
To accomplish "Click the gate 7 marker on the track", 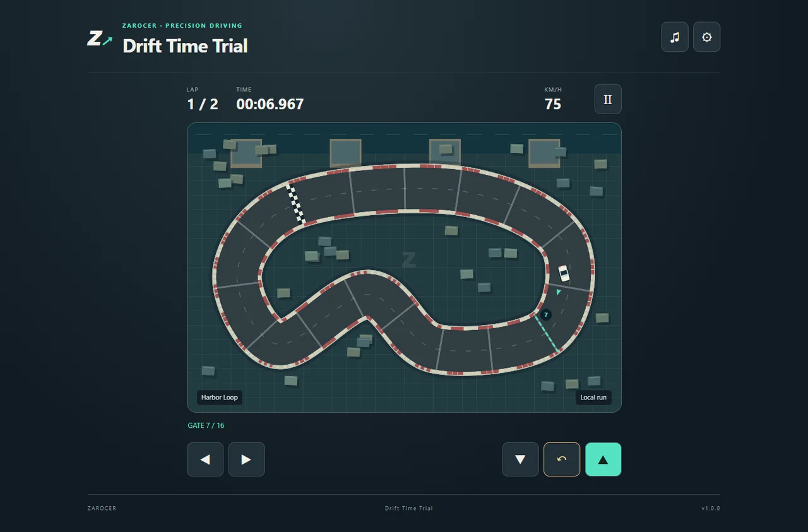I will (546, 314).
